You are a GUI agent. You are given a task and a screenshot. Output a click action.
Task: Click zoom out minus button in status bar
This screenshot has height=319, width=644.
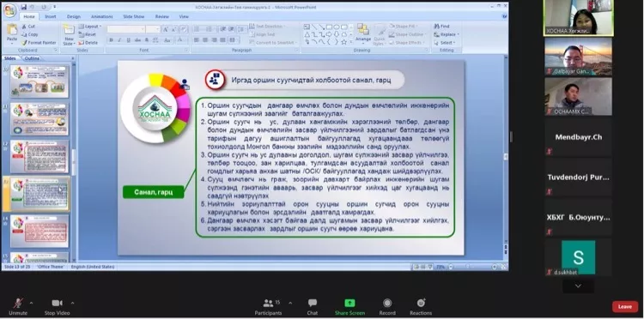click(451, 267)
